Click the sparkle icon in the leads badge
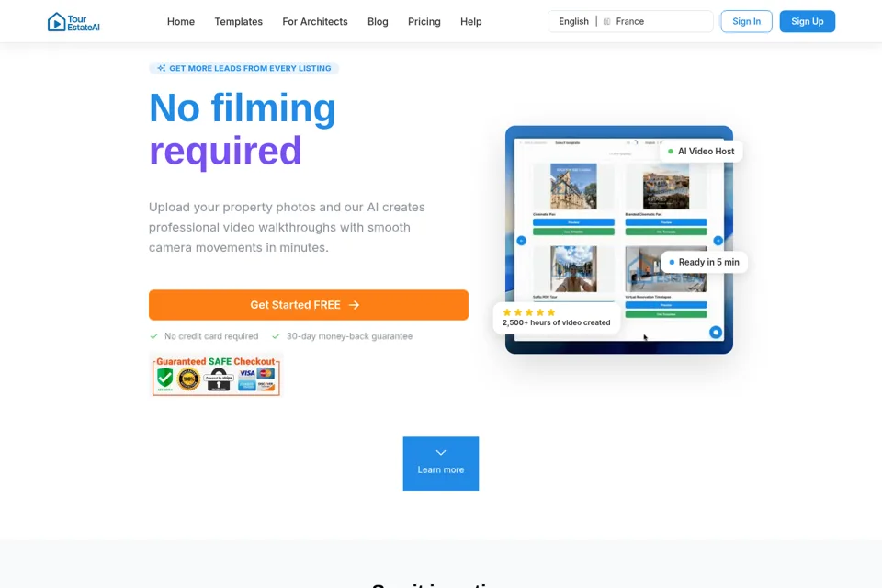Viewport: 882px width, 588px height. pos(162,68)
